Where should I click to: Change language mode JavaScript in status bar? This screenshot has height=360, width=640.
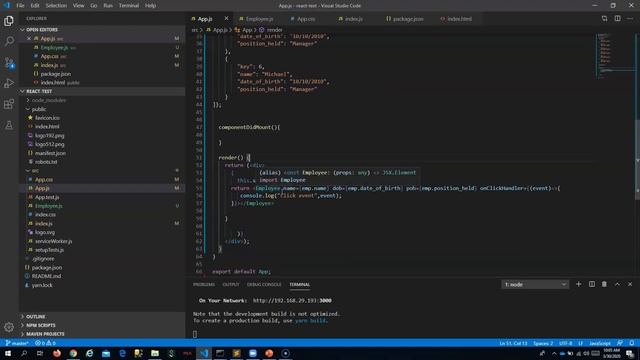pyautogui.click(x=600, y=343)
